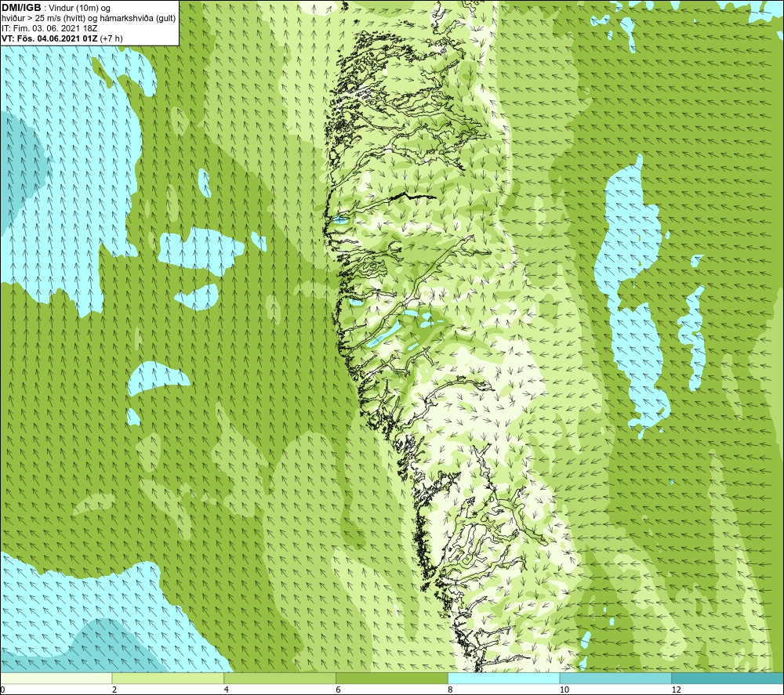This screenshot has width=784, height=695.
Task: Click the DMI/IGB title text
Action: [21, 8]
